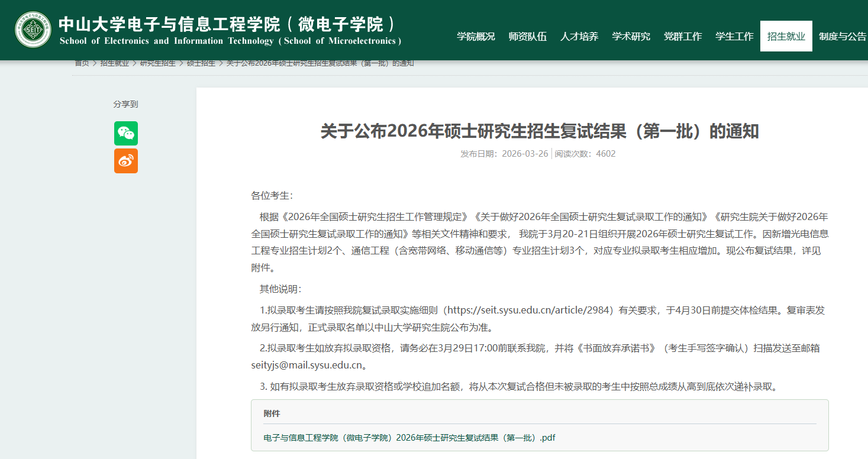868x459 pixels.
Task: Click the 招生就业 breadcrumb link
Action: point(114,63)
